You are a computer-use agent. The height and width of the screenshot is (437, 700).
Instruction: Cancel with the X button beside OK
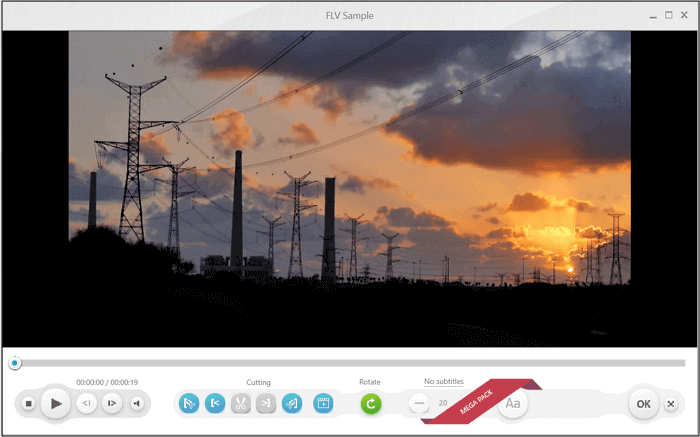point(671,404)
